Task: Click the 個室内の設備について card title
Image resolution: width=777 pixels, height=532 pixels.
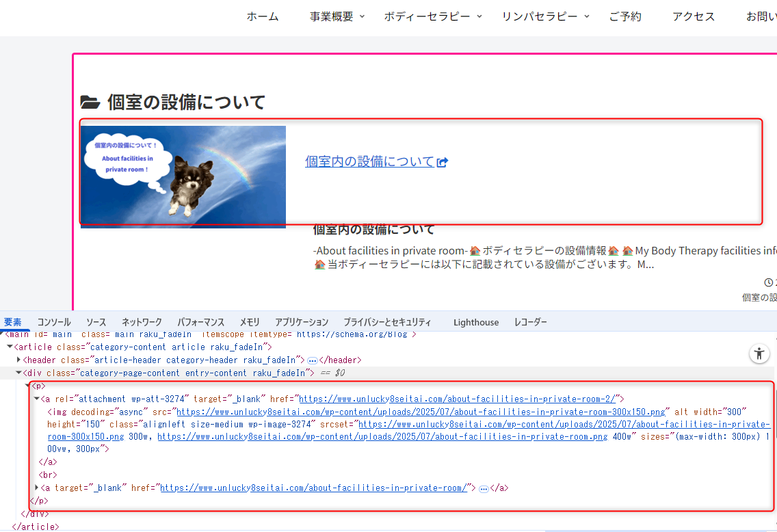Action: tap(373, 230)
